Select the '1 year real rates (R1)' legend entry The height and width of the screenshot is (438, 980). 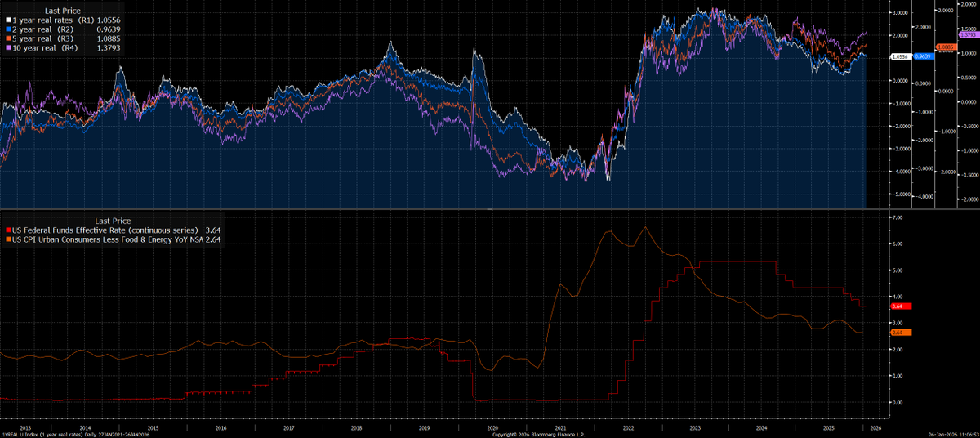(53, 19)
